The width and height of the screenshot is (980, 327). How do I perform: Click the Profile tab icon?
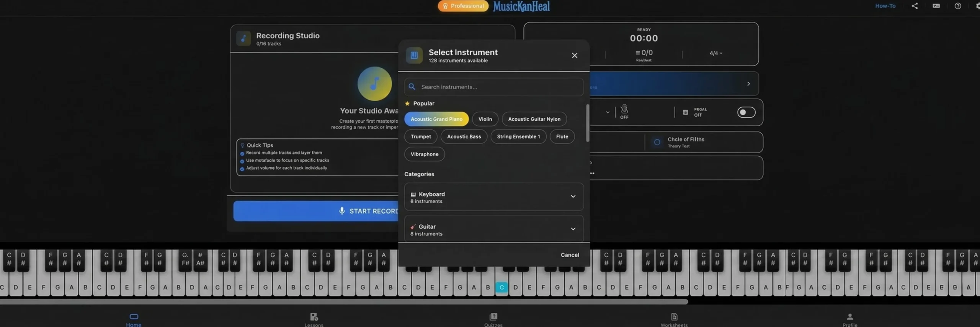[849, 317]
